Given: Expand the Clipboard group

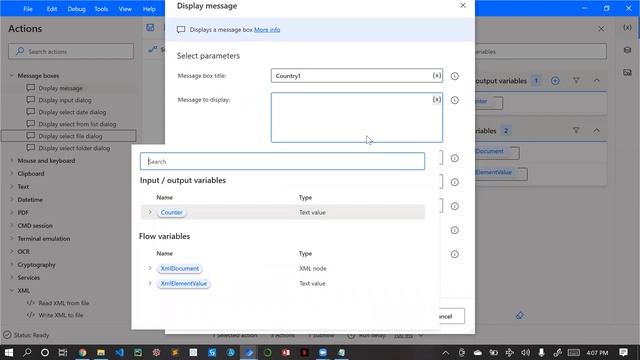Looking at the screenshot, I should [12, 173].
